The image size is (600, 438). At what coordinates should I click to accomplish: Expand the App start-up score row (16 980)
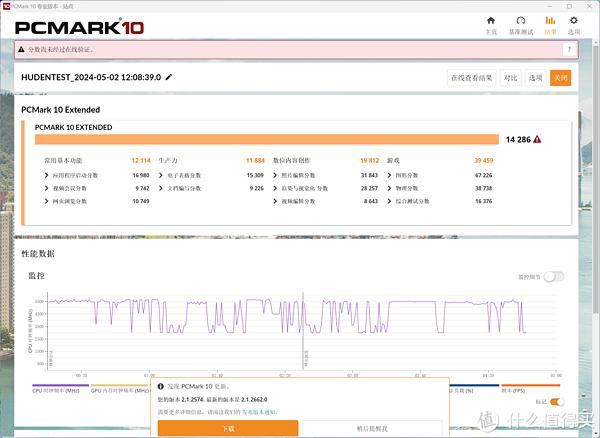97,175
